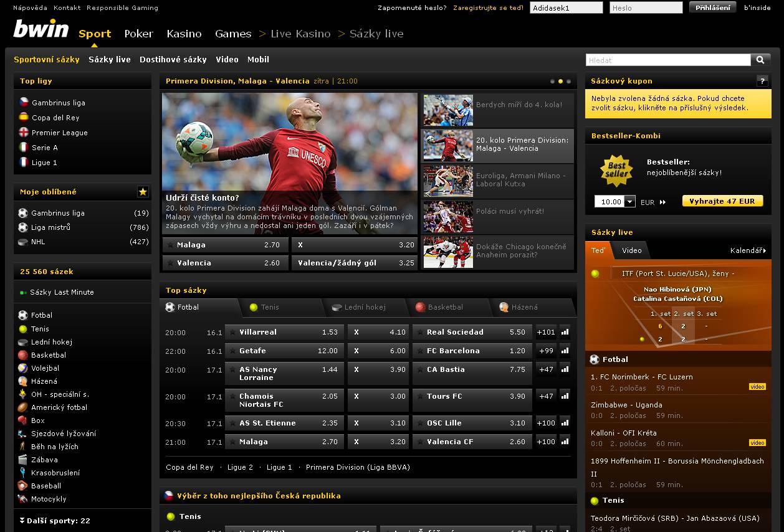Select the second carousel dot in the banner
Viewport: 784px width, 532px height.
tap(560, 82)
